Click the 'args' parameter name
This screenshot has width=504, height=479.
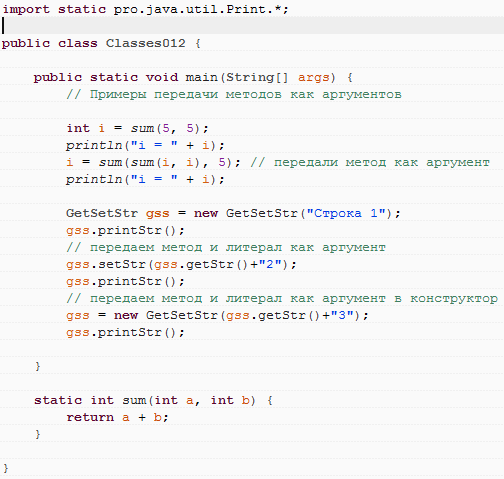pyautogui.click(x=313, y=78)
